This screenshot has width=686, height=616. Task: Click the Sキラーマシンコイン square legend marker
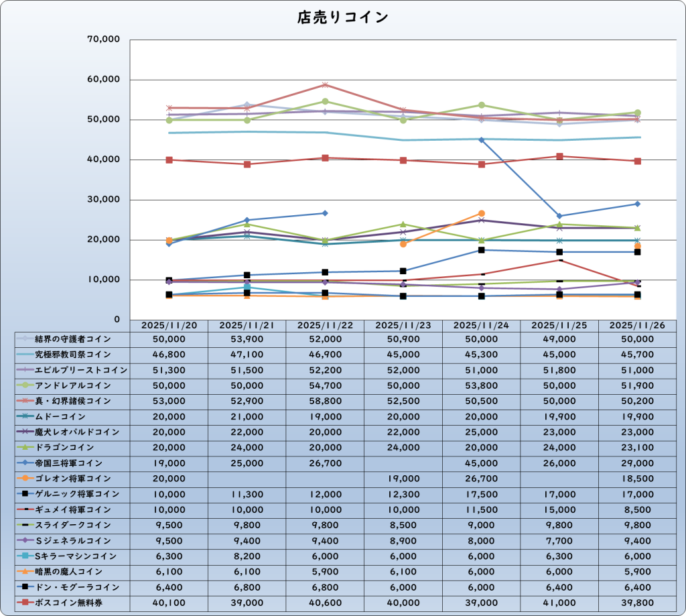tap(24, 556)
